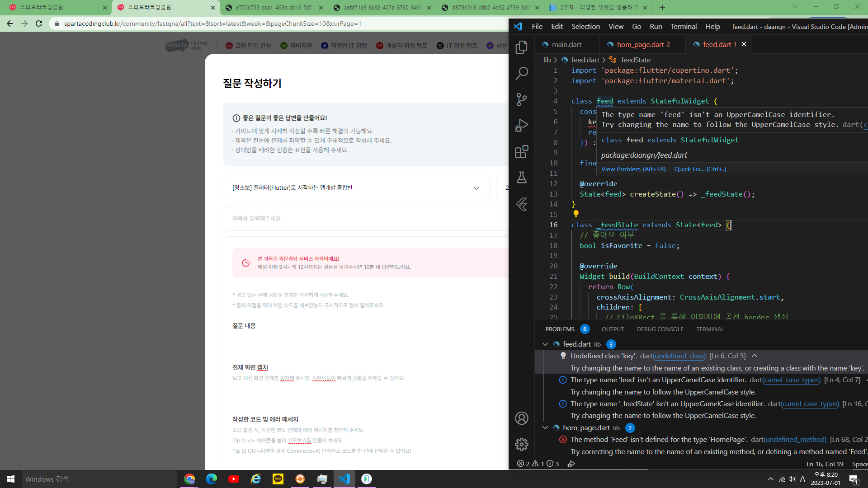Reload the Spartacoding page
Viewport: 868px width, 488px height.
click(x=39, y=23)
